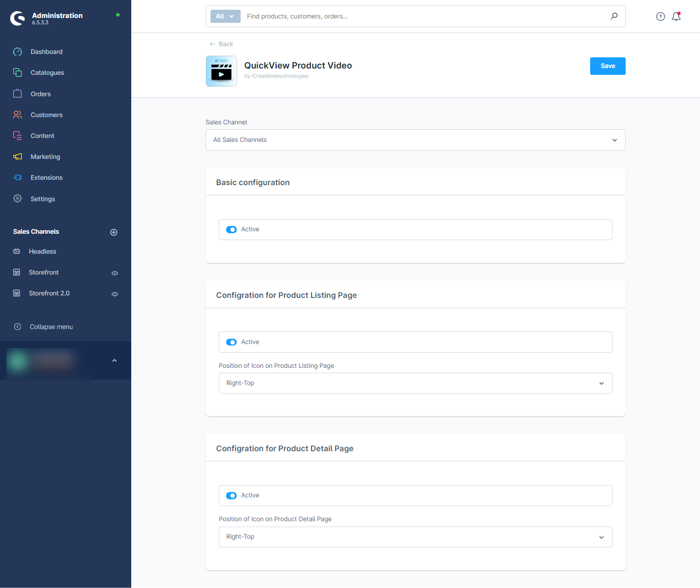Open the help question mark icon
Image resolution: width=700 pixels, height=588 pixels.
pos(661,17)
